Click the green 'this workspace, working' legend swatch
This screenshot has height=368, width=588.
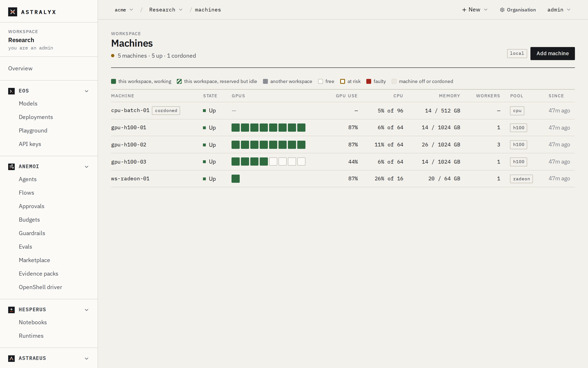click(114, 82)
